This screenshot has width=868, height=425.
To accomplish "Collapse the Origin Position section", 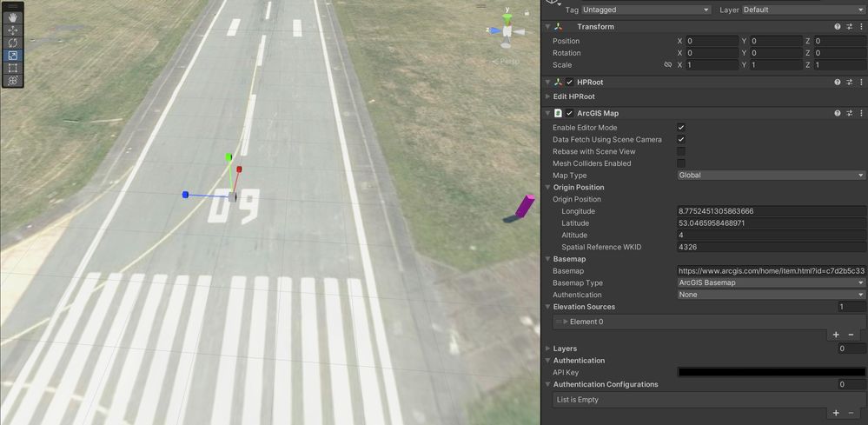I will pyautogui.click(x=547, y=187).
